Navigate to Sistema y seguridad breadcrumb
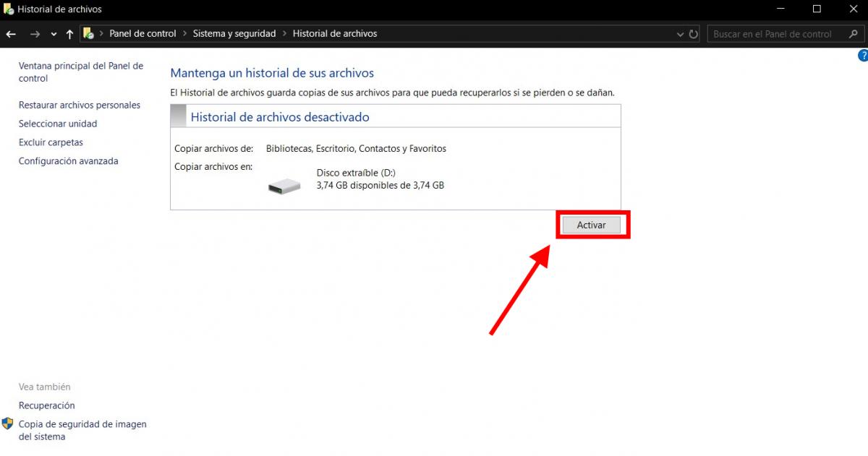This screenshot has height=456, width=868. pyautogui.click(x=234, y=33)
